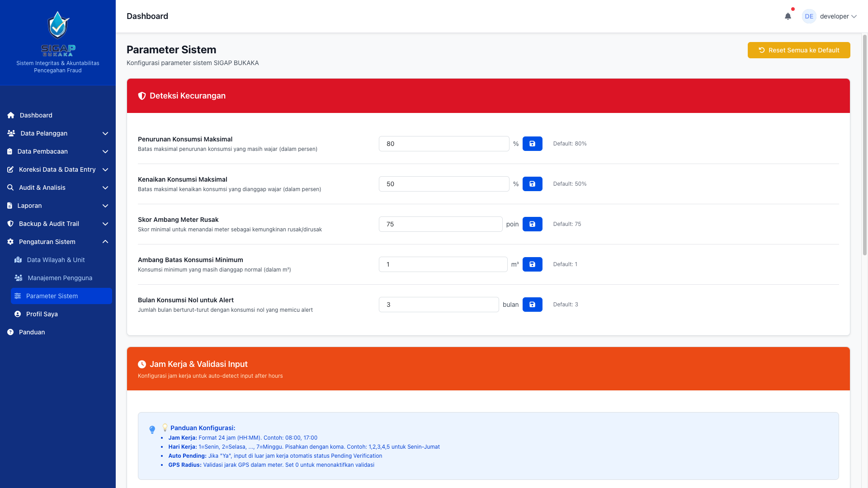Save the Penurunan Konsumsi Maksimal value

coord(532,144)
